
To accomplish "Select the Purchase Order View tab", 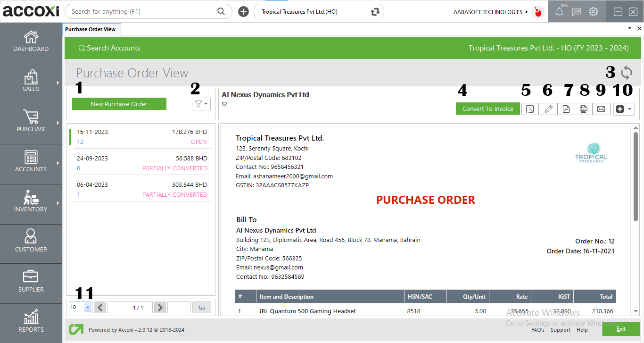I will [x=91, y=29].
